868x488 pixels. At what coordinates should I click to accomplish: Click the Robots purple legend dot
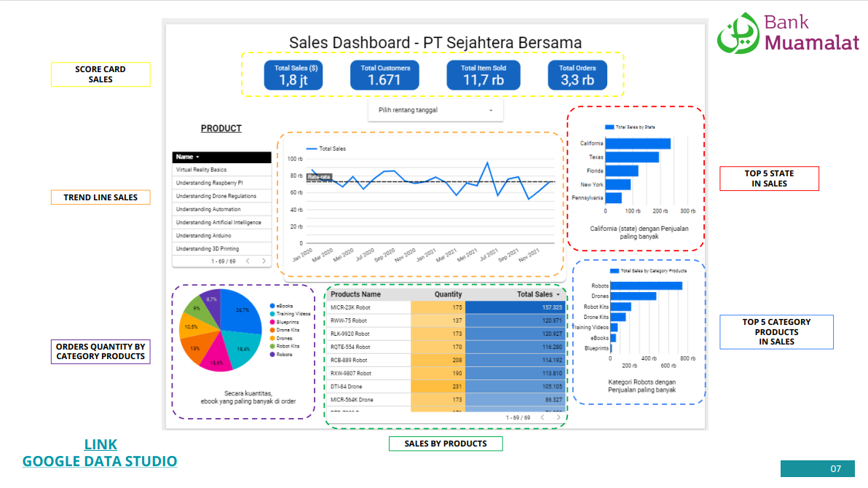coord(272,355)
